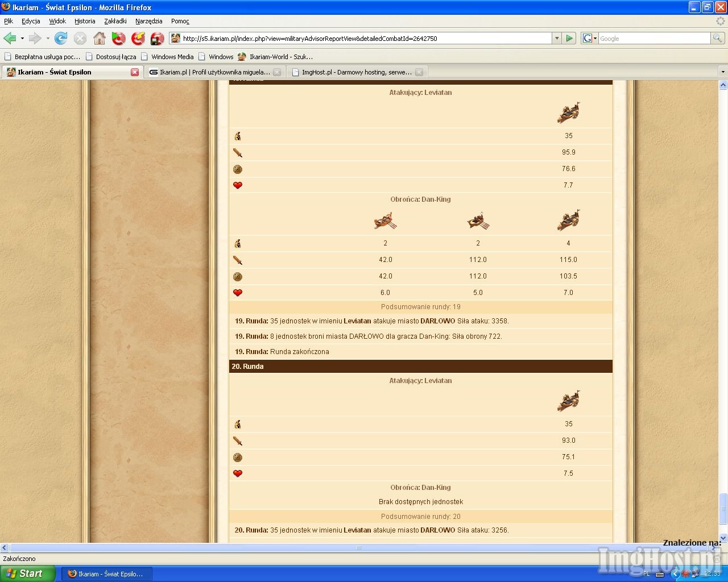Expand hidden system tray icons arrow
This screenshot has height=582, width=728.
point(676,573)
